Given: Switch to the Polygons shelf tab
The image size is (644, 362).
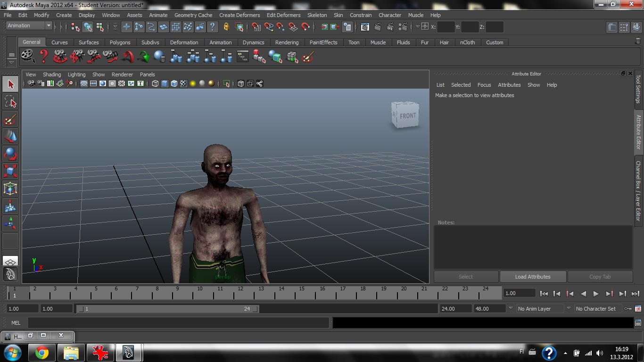Looking at the screenshot, I should click(x=120, y=42).
